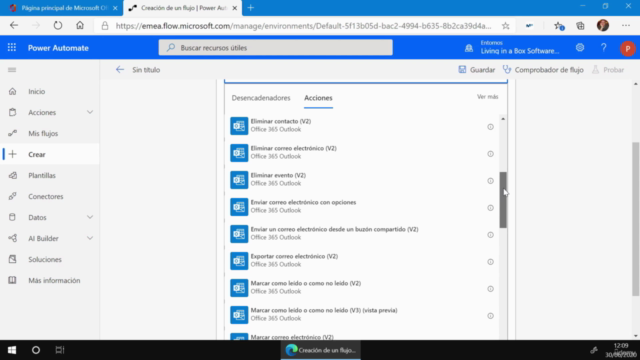Choose Marcar como leído o como no leído (V2)
Viewport: 640px width, 360px height.
(361, 287)
